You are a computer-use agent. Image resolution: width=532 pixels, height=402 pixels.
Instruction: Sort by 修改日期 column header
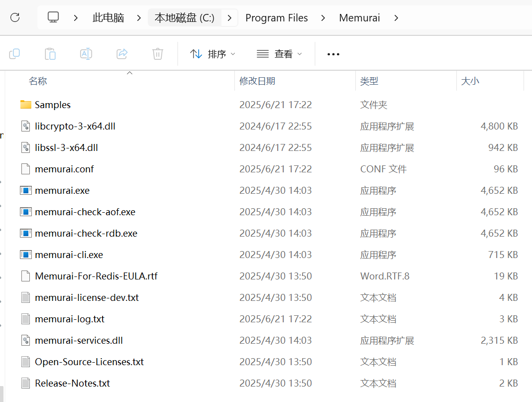tap(257, 81)
